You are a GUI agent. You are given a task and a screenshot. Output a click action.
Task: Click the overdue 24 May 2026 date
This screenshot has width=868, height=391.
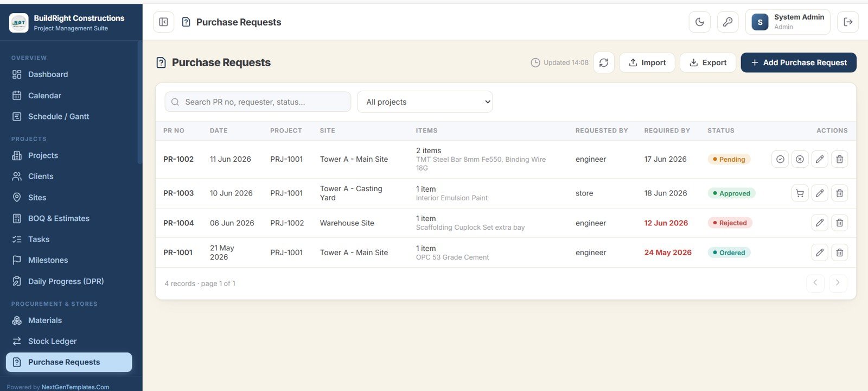click(x=668, y=253)
